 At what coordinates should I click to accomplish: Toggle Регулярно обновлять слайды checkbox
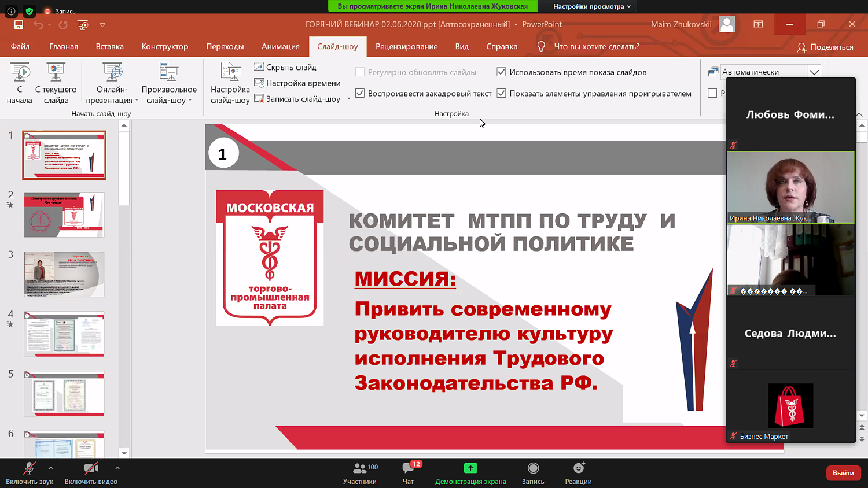pyautogui.click(x=360, y=72)
